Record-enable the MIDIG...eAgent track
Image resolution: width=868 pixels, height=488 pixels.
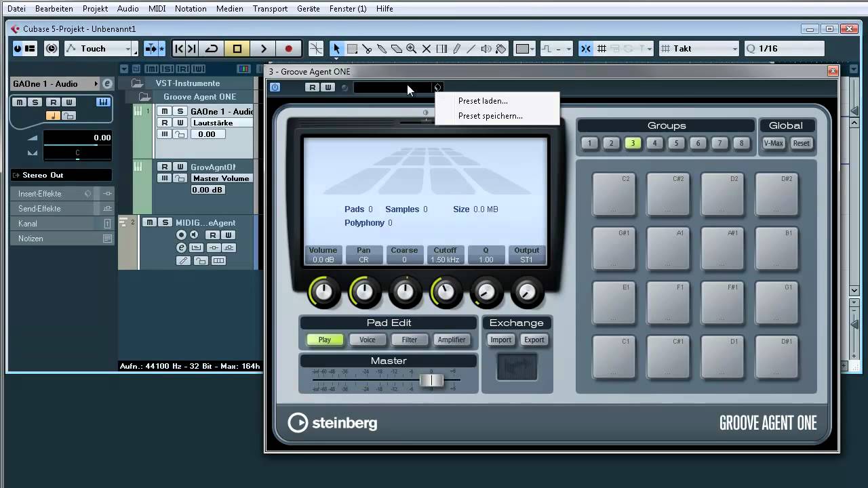(181, 235)
